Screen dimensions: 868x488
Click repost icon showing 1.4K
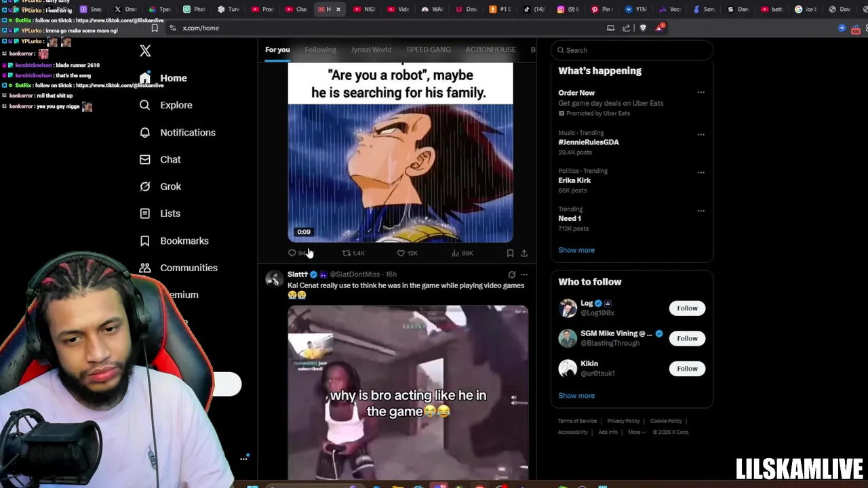click(x=347, y=253)
